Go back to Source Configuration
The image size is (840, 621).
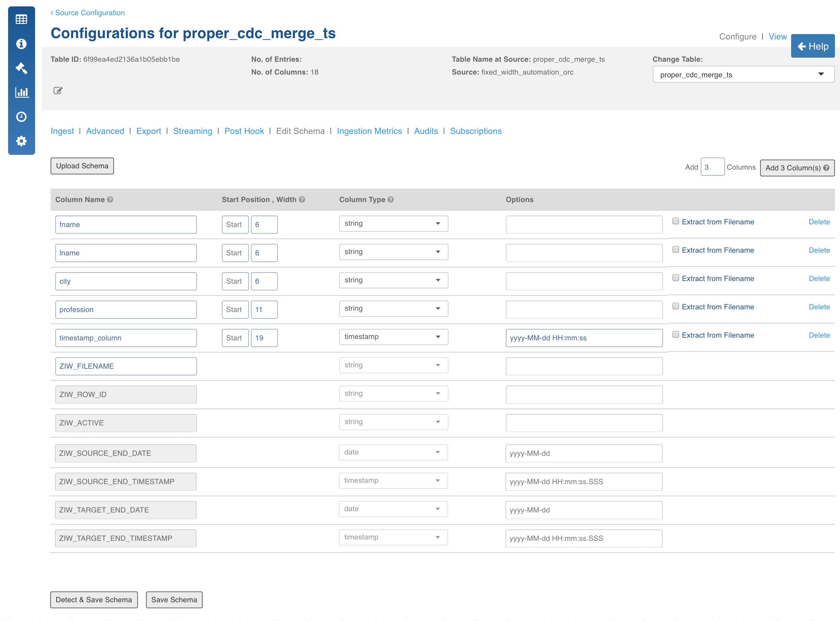[x=88, y=13]
